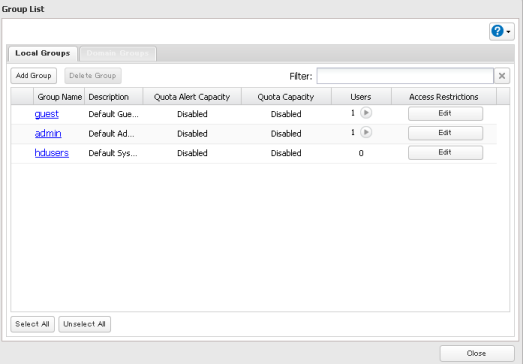
Task: Edit access restrictions for guest
Action: click(x=445, y=113)
